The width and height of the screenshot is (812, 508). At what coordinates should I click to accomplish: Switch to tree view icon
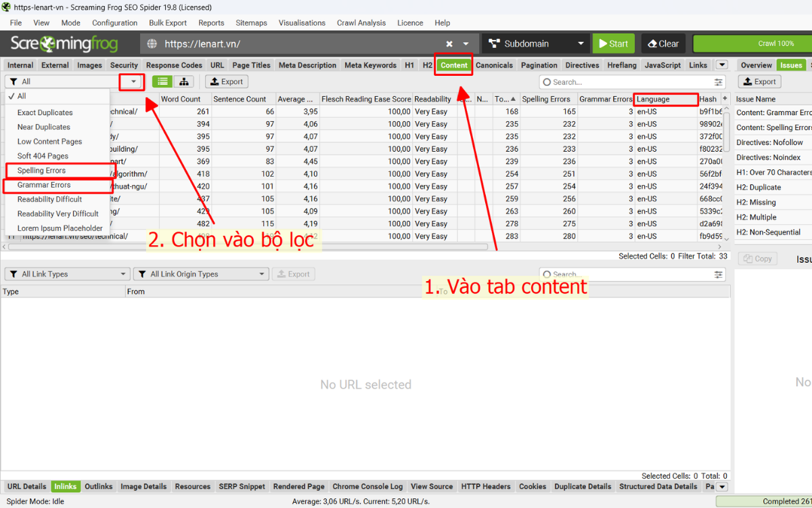pyautogui.click(x=183, y=82)
